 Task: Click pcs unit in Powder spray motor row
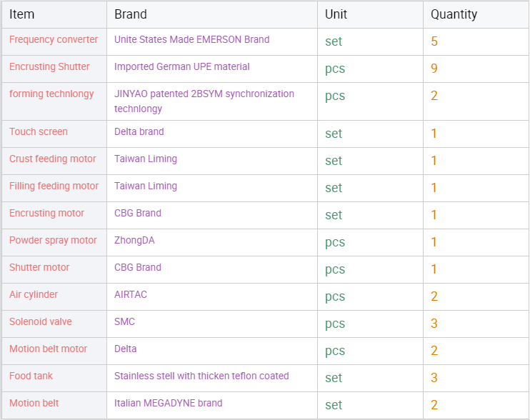335,243
